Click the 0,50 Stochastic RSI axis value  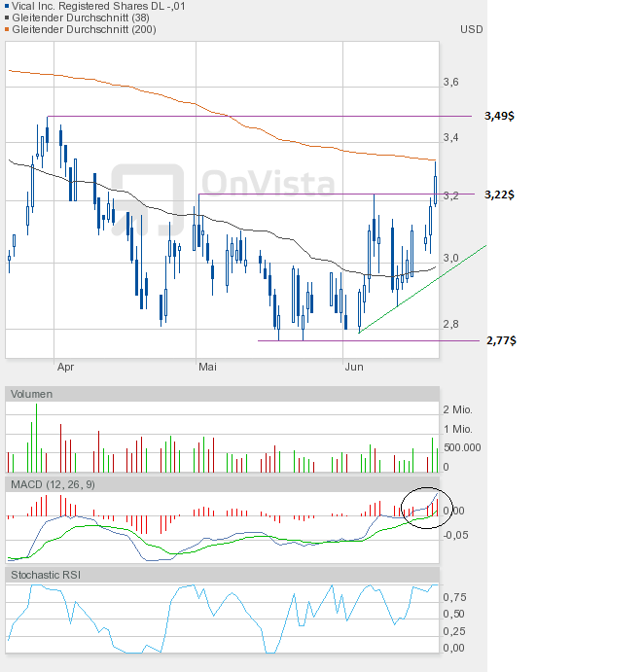(454, 614)
